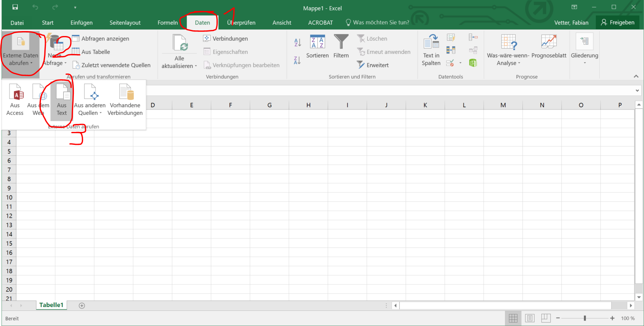Switch to Page Layout view
Viewport: 644px width, 326px height.
coord(530,318)
